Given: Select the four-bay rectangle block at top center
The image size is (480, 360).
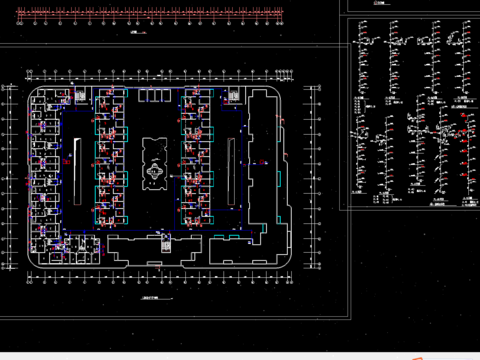Looking at the screenshot, I should coord(155,95).
